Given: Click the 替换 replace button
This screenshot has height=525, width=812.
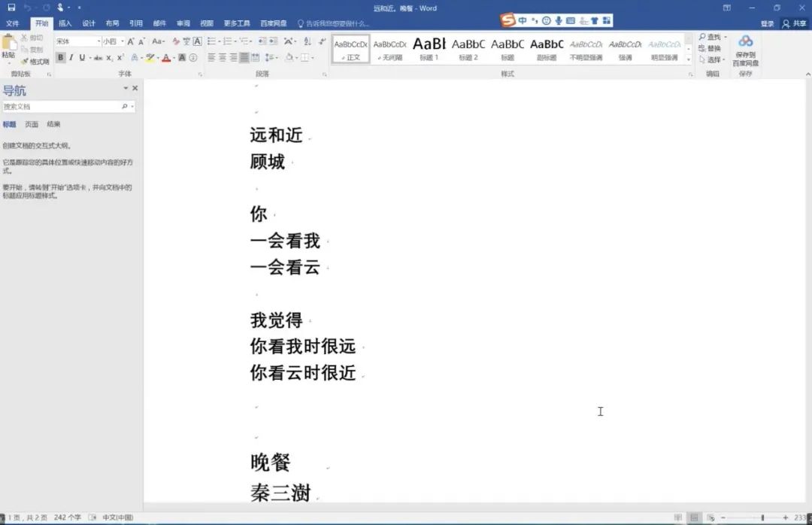Looking at the screenshot, I should (x=710, y=48).
